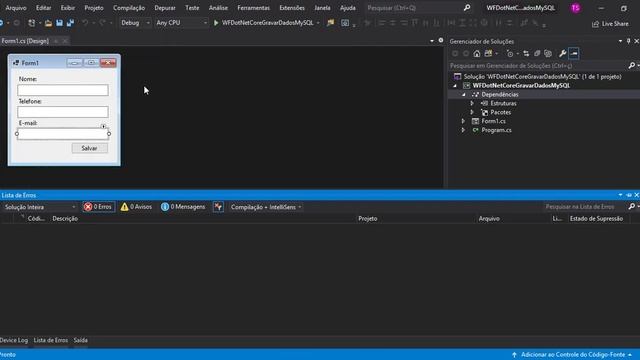The width and height of the screenshot is (640, 360).
Task: Toggle the 0 Mensagens filter
Action: pyautogui.click(x=183, y=207)
